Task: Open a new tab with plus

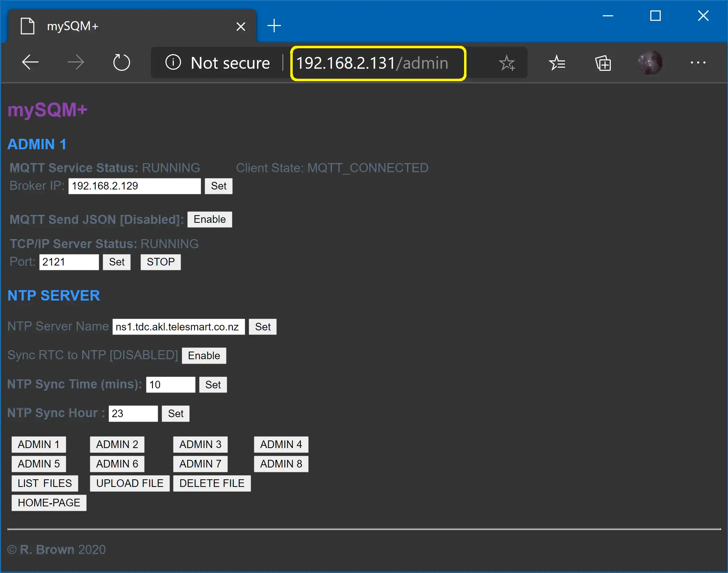Action: 274,26
